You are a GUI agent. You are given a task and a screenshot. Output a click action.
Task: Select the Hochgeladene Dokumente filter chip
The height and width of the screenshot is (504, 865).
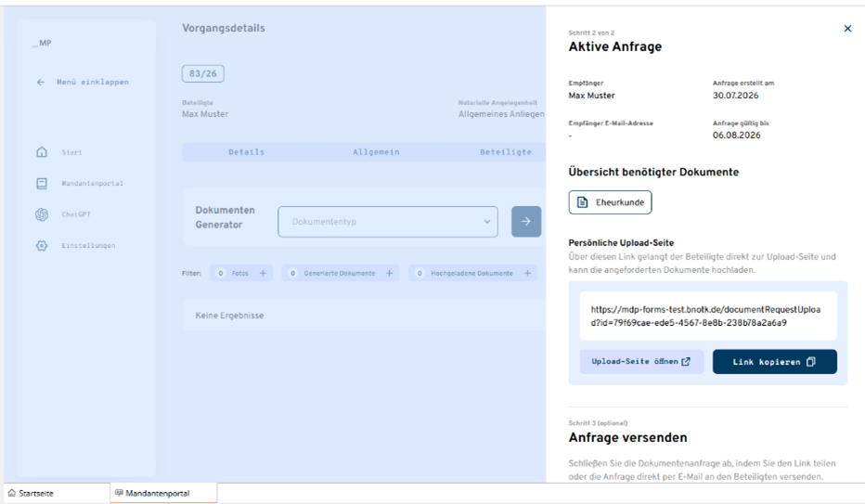[472, 273]
